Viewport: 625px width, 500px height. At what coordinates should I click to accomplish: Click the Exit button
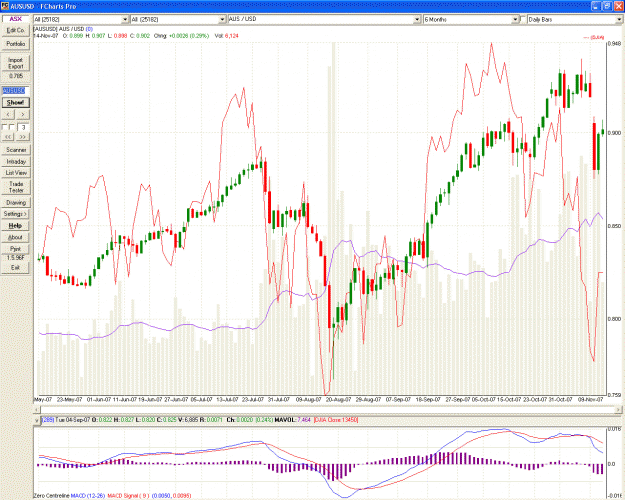click(x=16, y=268)
